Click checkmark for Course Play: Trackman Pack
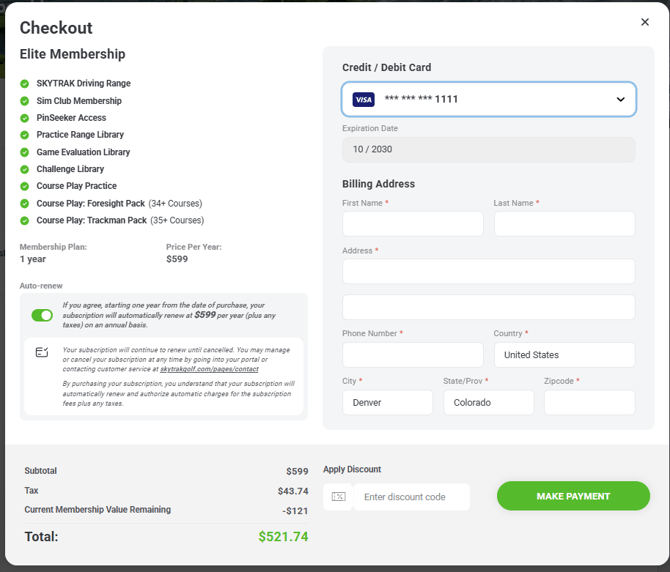 click(25, 220)
